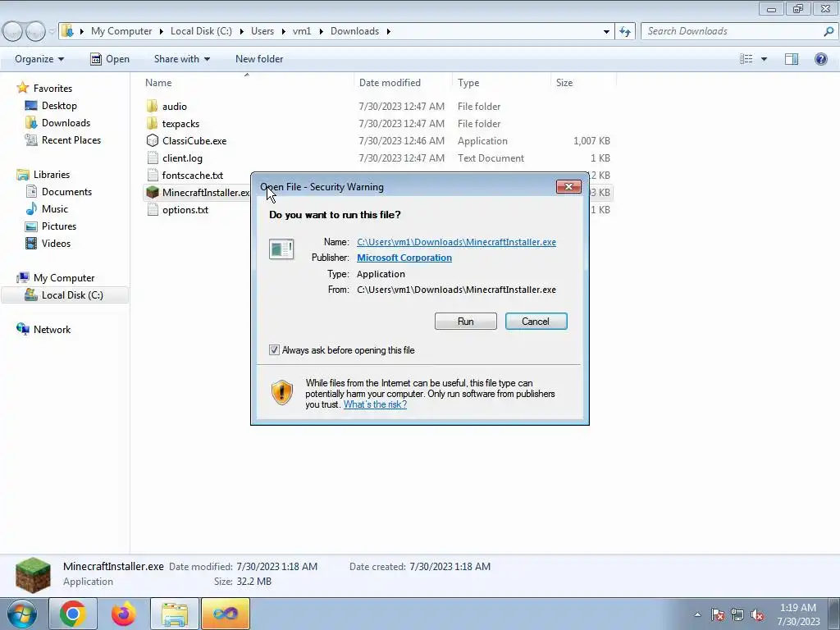
Task: Open the Microsoft Corporation publisher link
Action: coord(404,258)
